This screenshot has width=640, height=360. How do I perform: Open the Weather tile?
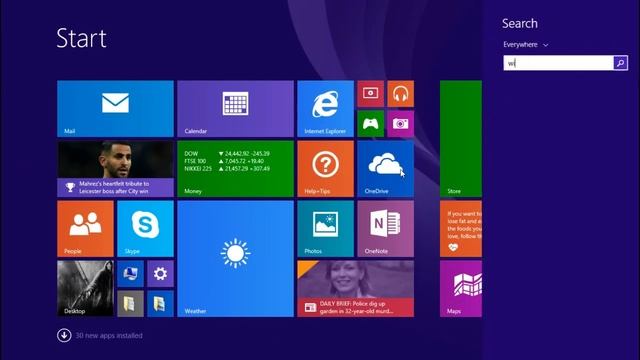pos(235,259)
